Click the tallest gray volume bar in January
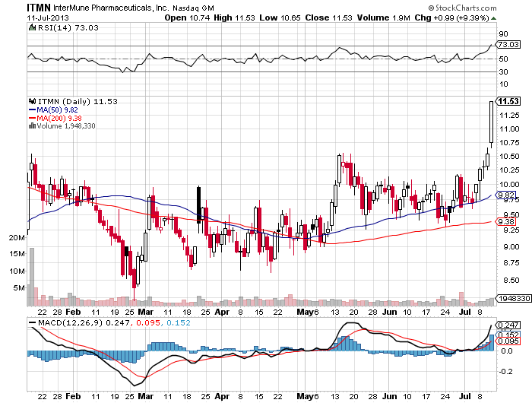This screenshot has width=532, height=403. pos(32,277)
